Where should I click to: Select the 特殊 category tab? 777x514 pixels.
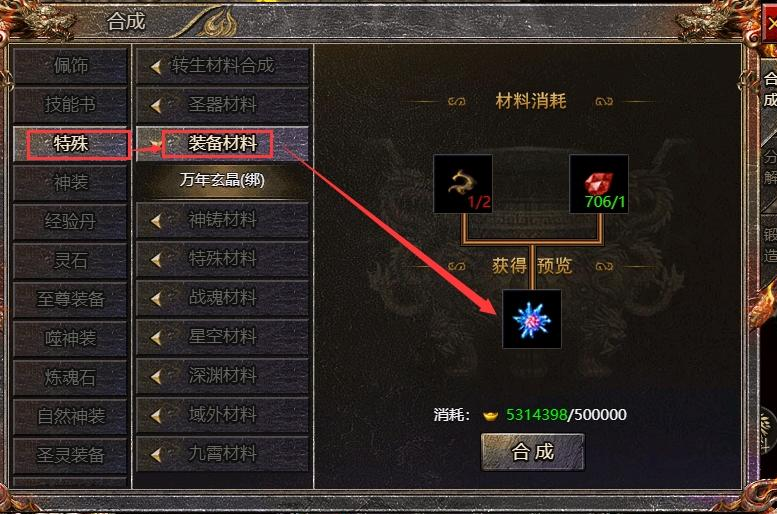tap(70, 144)
